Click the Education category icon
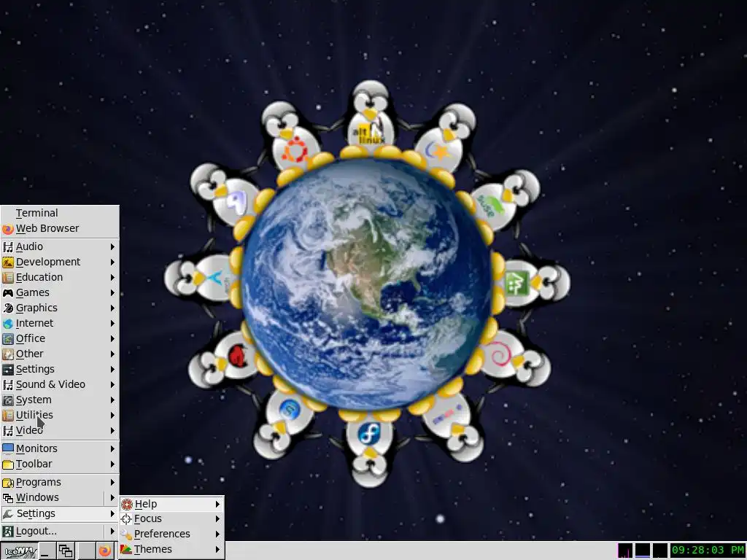 pyautogui.click(x=7, y=277)
